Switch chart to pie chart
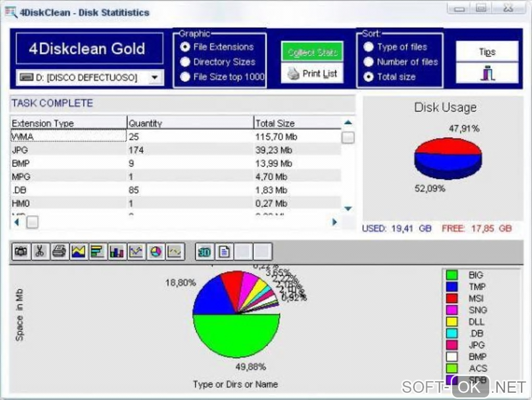532x400 pixels. point(155,252)
